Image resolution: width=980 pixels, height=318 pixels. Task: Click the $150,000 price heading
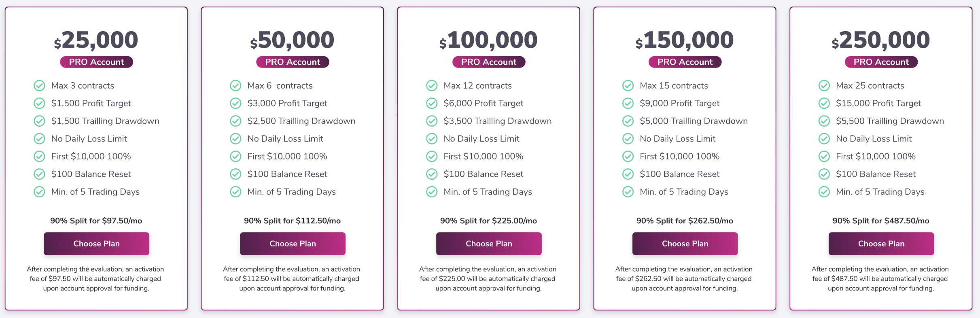(685, 40)
